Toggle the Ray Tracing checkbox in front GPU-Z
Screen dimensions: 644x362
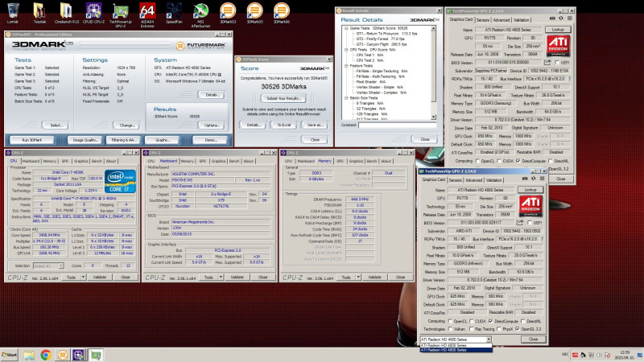coord(471,329)
